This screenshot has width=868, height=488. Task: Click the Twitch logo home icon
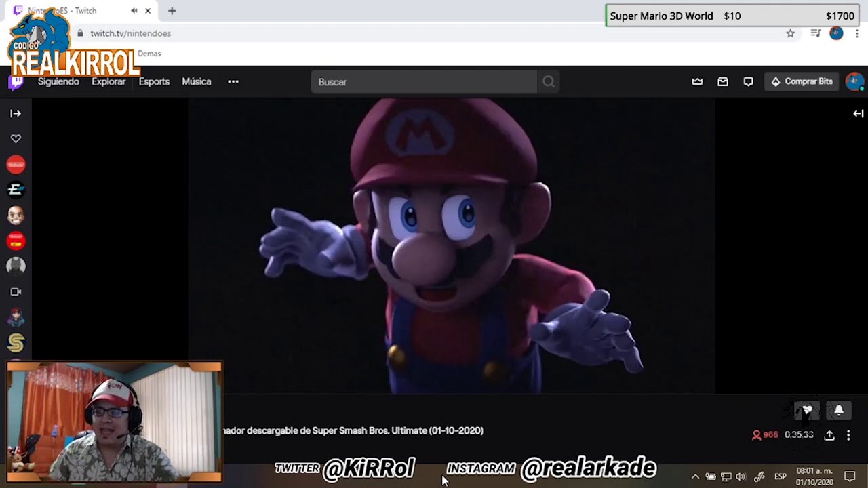(x=16, y=82)
